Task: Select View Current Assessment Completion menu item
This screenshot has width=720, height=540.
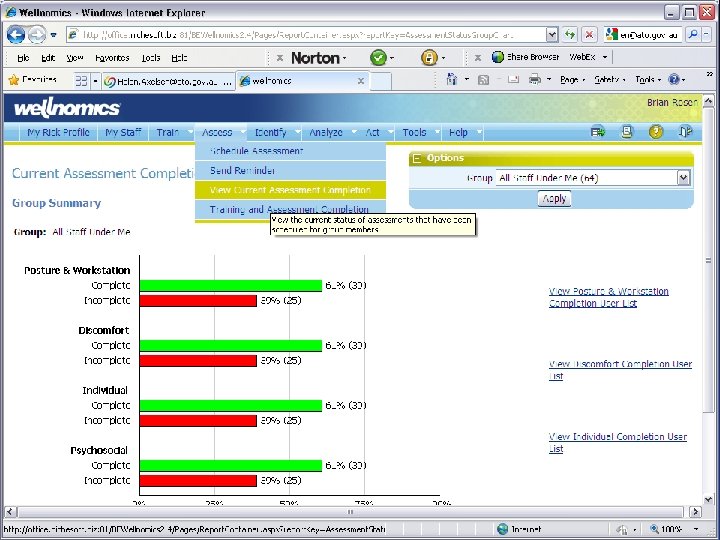Action: 290,190
